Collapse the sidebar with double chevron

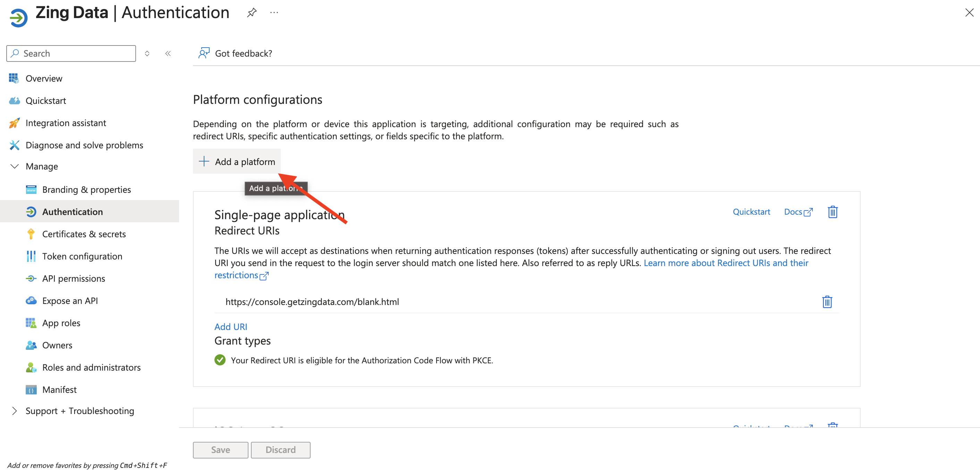[168, 53]
